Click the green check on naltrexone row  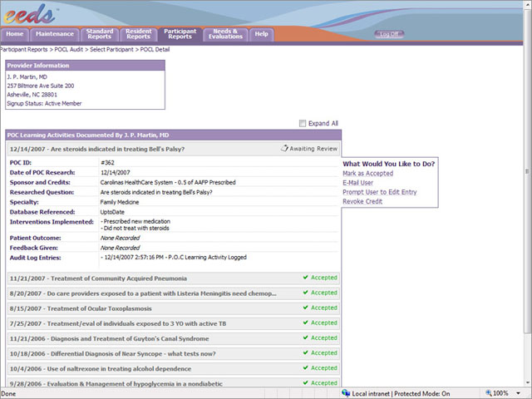pyautogui.click(x=306, y=367)
